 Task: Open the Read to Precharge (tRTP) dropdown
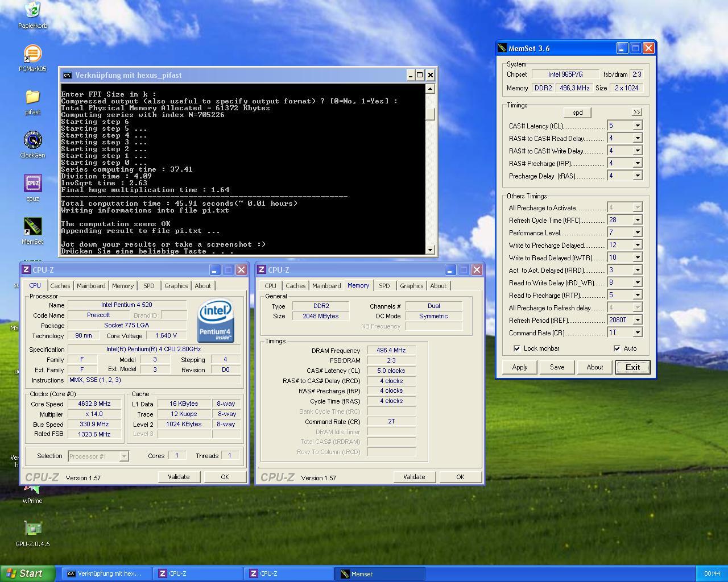637,295
